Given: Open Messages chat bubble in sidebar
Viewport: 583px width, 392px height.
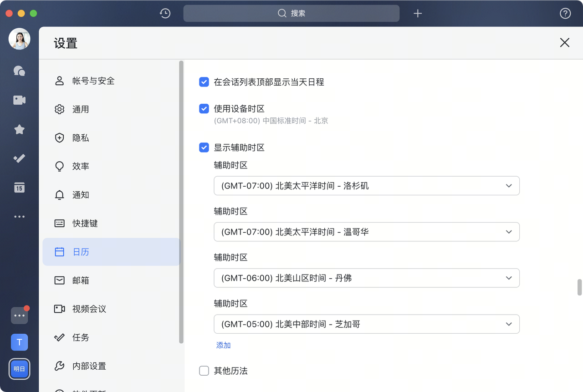Looking at the screenshot, I should (x=19, y=71).
